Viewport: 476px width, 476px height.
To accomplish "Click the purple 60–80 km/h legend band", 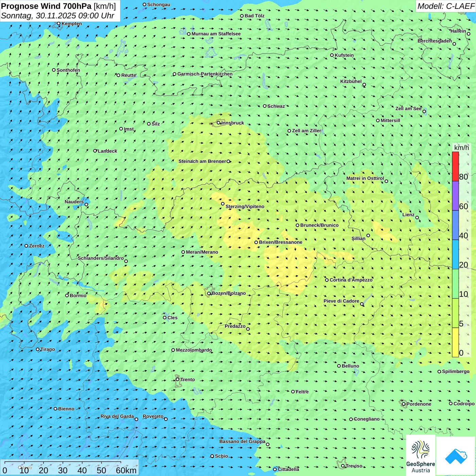I will pos(455,196).
